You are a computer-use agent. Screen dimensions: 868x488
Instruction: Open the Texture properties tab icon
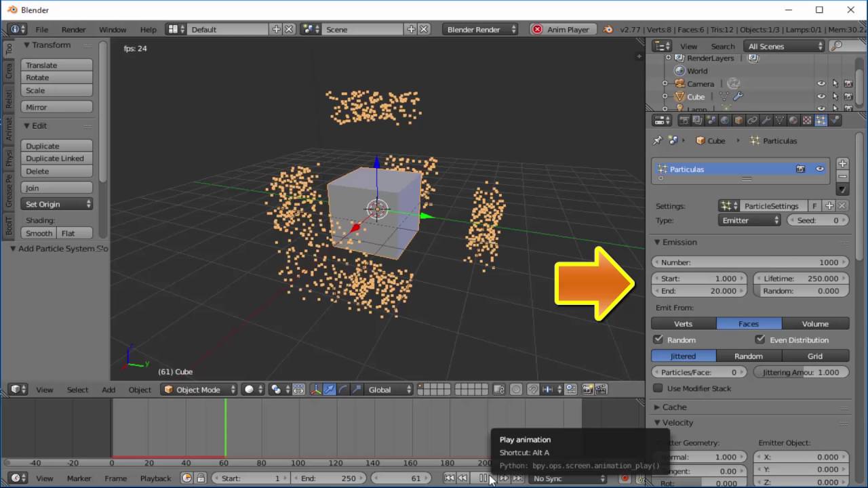click(x=807, y=121)
